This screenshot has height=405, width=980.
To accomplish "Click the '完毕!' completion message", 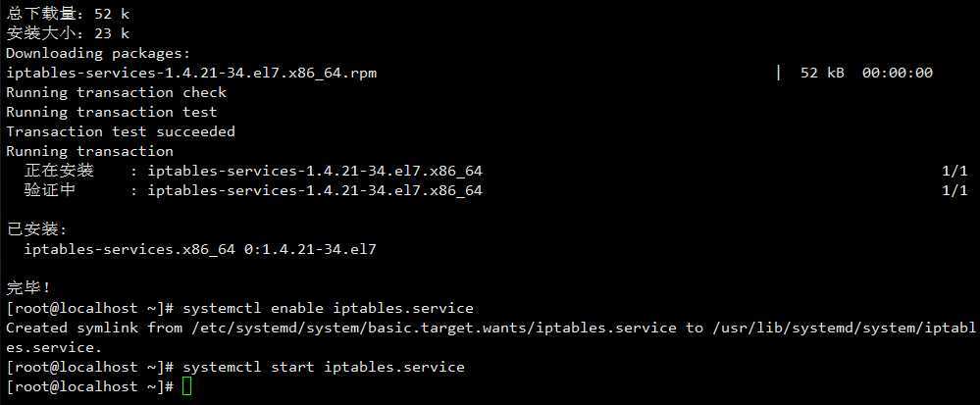I will 28,288.
